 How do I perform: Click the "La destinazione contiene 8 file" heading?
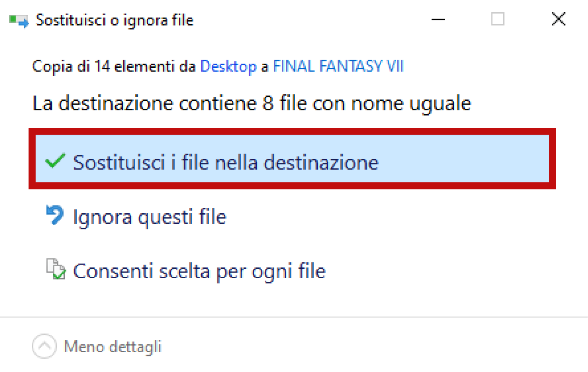[252, 103]
